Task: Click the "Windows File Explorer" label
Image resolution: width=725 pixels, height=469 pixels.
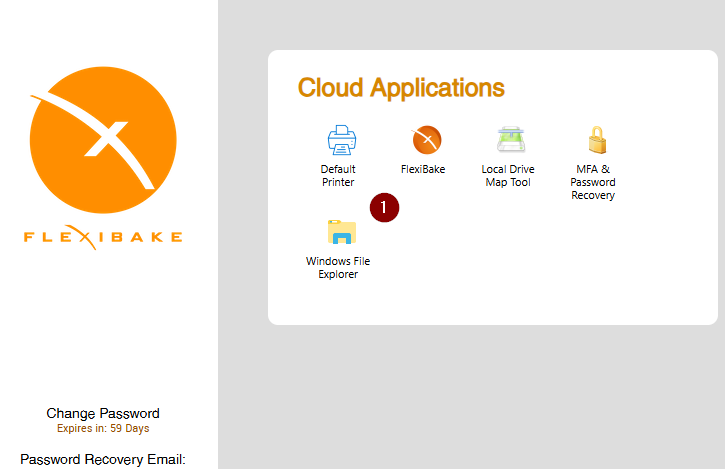Action: click(338, 267)
